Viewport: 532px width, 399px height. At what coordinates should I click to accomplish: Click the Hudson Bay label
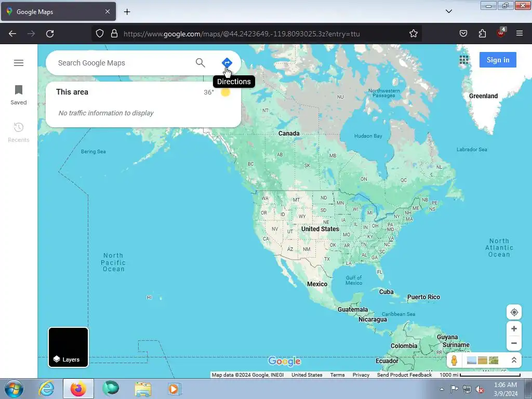pyautogui.click(x=368, y=136)
